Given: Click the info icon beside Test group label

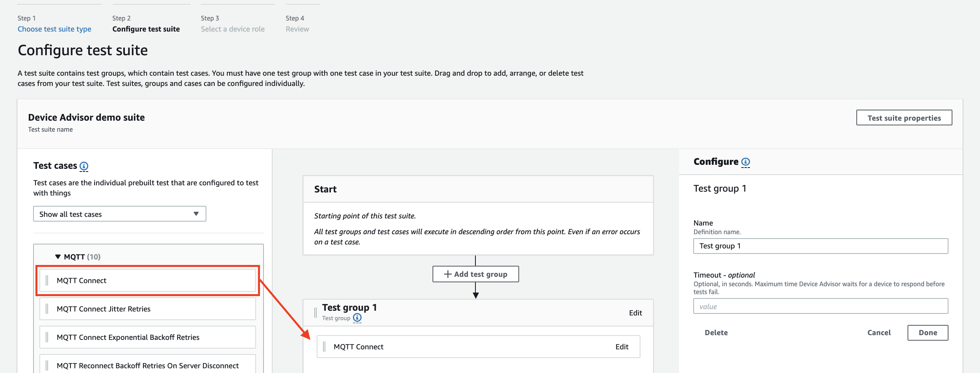Looking at the screenshot, I should point(357,318).
